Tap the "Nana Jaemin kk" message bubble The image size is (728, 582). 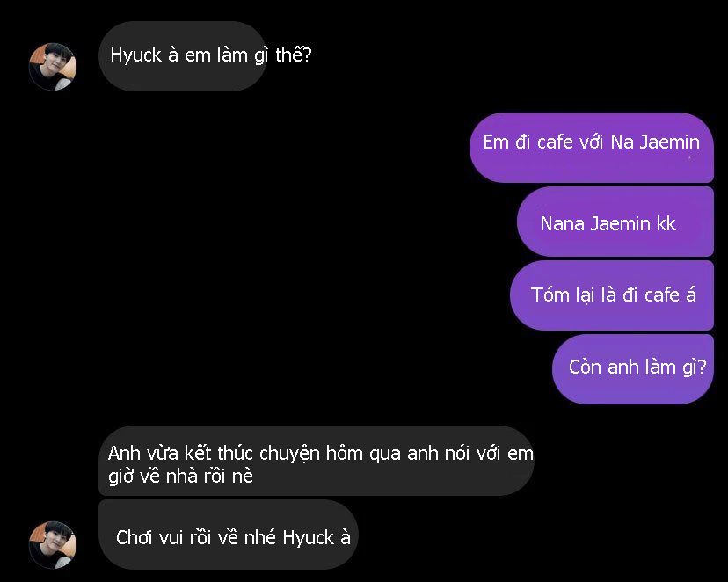[x=615, y=222]
